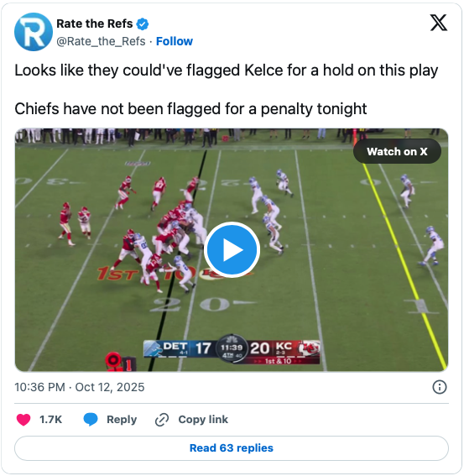The image size is (464, 476).
Task: Click the Rate the Refs profile avatar
Action: (x=34, y=32)
